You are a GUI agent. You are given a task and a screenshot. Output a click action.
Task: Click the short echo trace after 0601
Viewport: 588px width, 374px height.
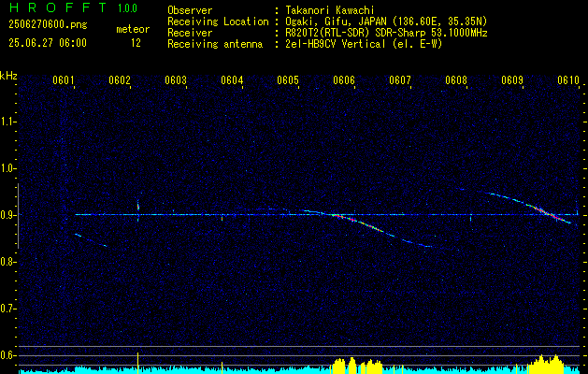click(x=90, y=240)
